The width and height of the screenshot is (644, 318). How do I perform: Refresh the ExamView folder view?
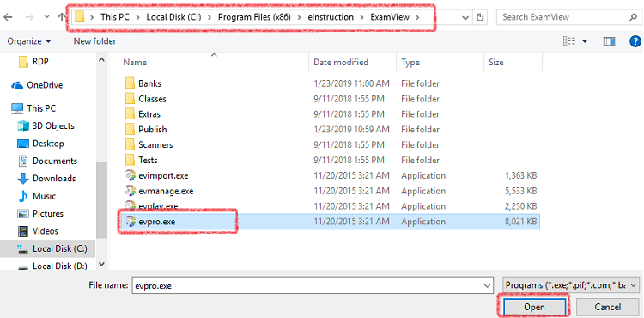[479, 18]
